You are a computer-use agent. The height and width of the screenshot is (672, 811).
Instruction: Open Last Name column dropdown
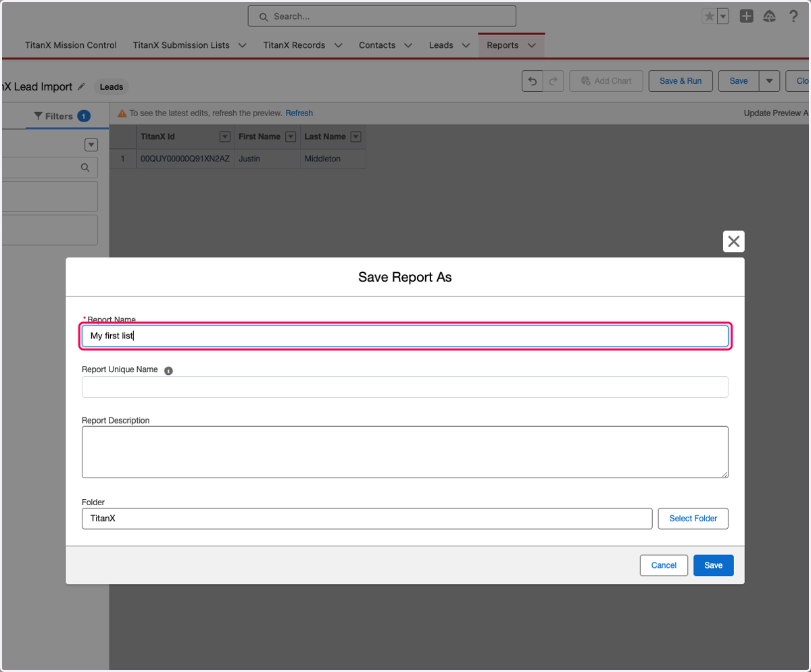[x=356, y=136]
